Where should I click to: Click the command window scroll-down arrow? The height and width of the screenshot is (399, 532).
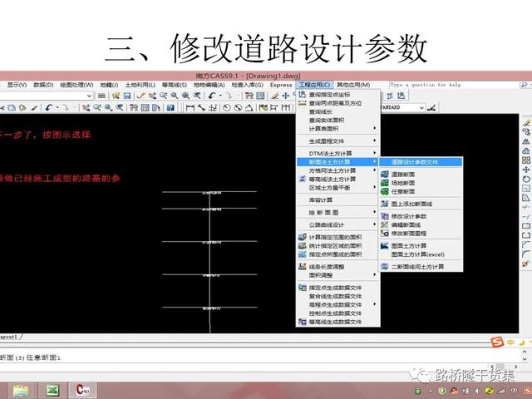[525, 360]
